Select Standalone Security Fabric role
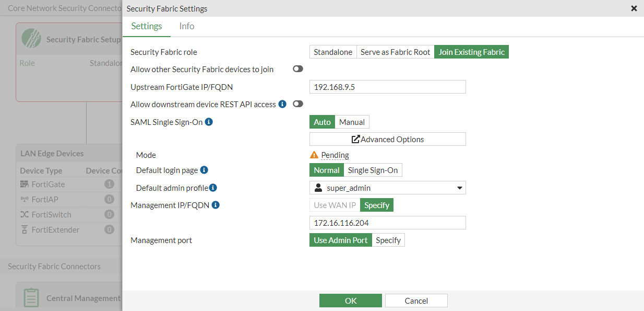This screenshot has width=644, height=311. 333,52
